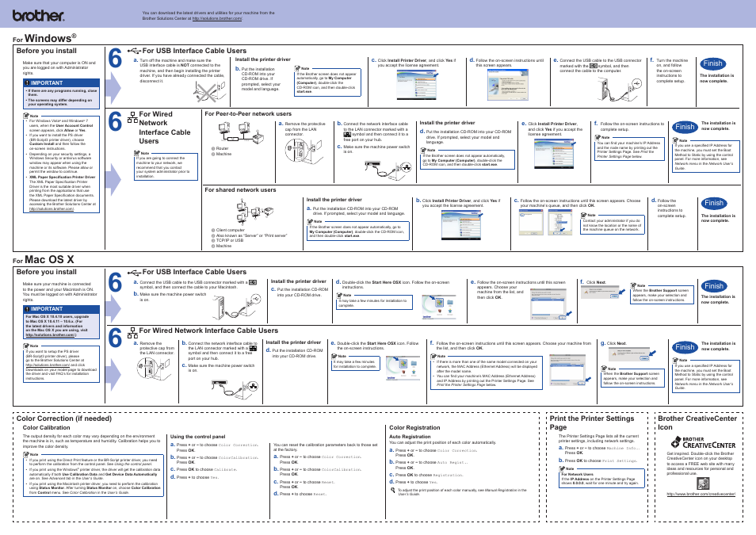This screenshot has height=535, width=756.
Task: Click the "Color Calibration" subheading
Action: tap(46, 428)
